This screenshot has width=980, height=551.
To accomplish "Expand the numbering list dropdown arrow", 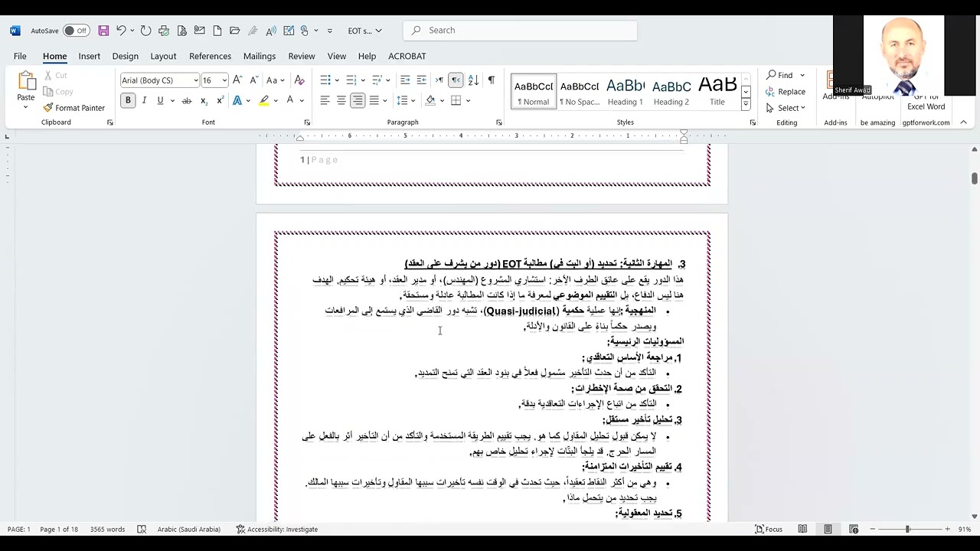I will coord(363,80).
